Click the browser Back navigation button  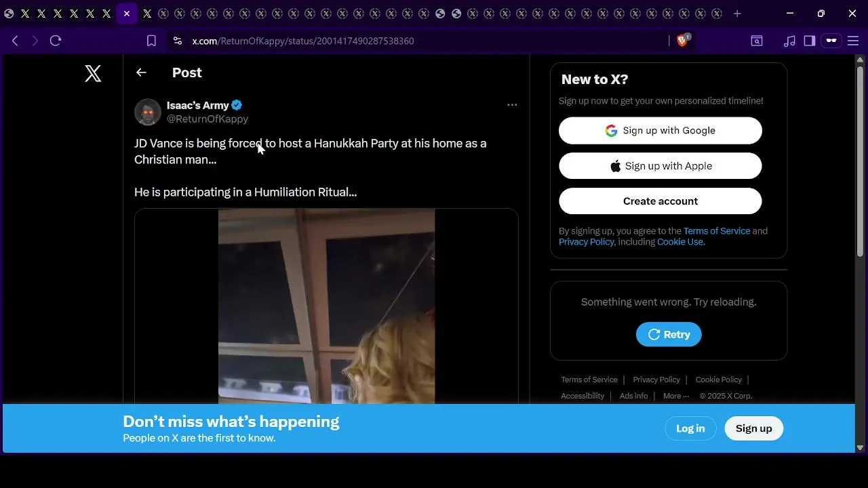tap(15, 41)
